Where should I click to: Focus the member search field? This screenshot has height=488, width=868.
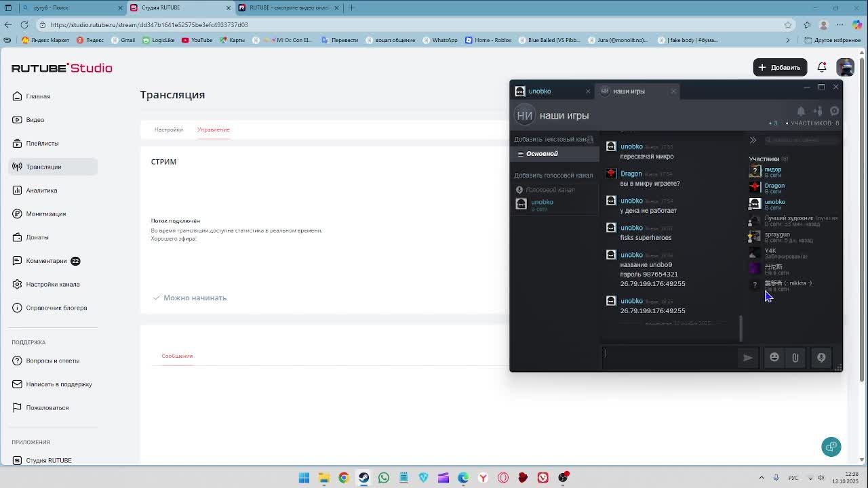[x=802, y=140]
